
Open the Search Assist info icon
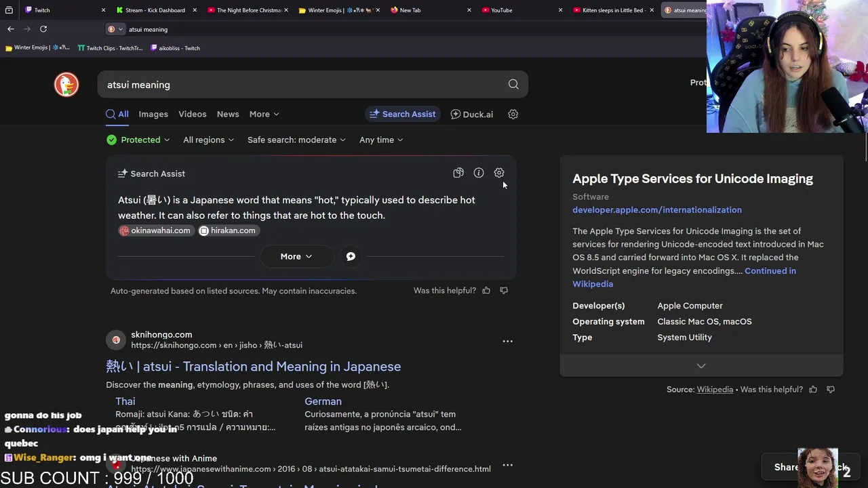tap(479, 173)
